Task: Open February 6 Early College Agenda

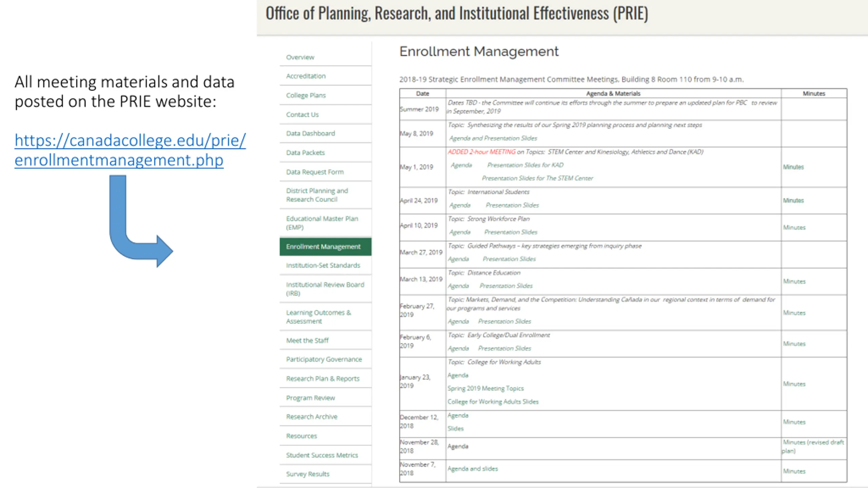Action: pyautogui.click(x=458, y=348)
